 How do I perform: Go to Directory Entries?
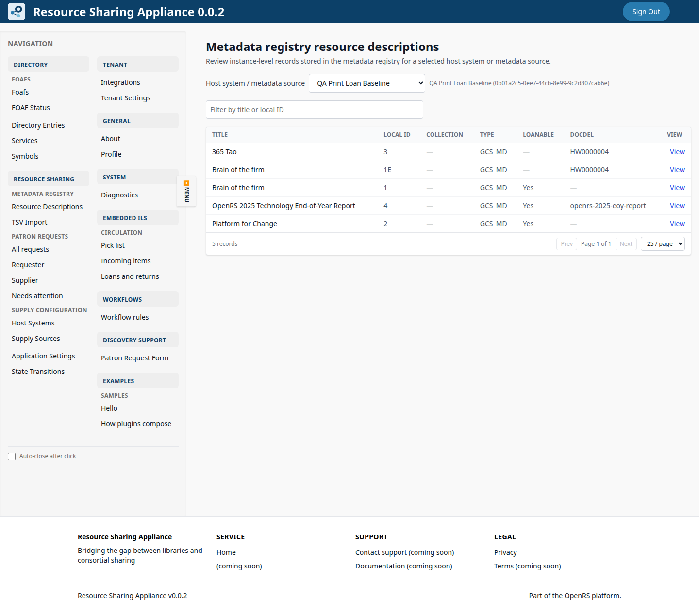38,125
